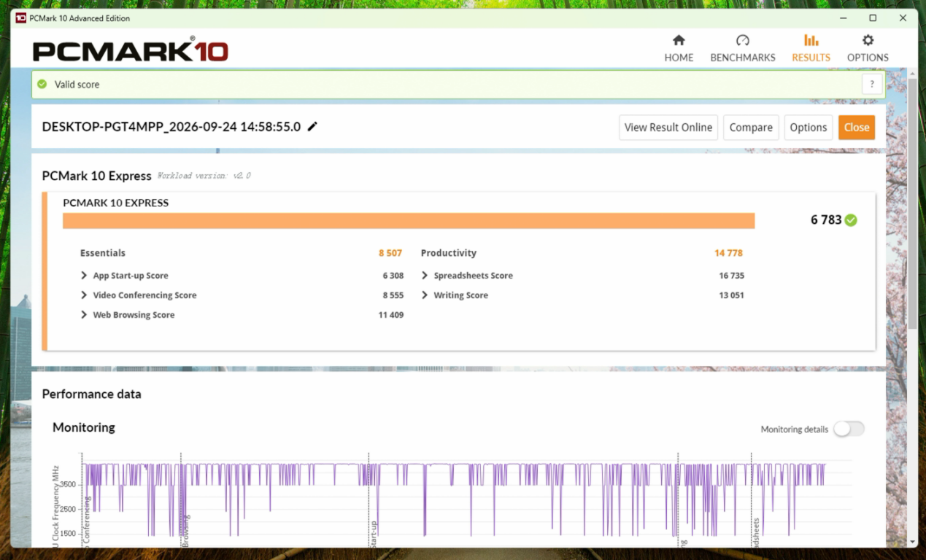
Task: Click the Spreadsheets score value 16 735
Action: (731, 276)
